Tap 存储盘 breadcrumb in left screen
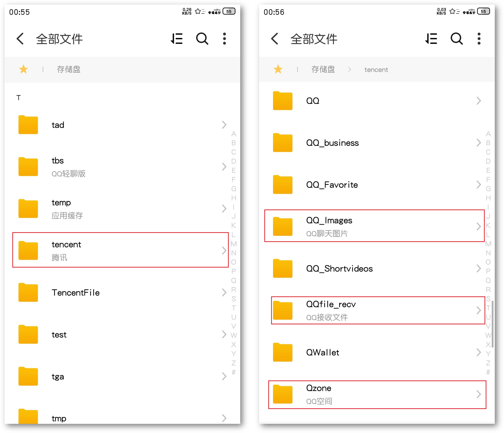 point(69,69)
